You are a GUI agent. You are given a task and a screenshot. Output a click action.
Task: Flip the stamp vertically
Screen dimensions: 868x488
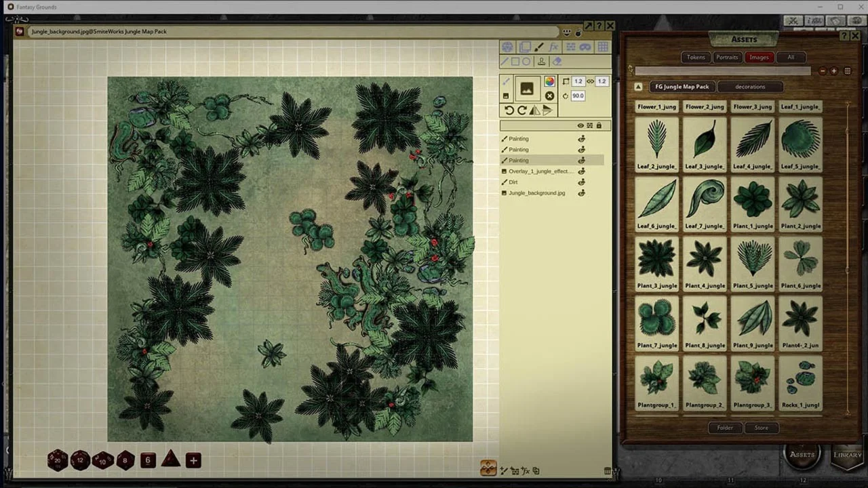tap(547, 110)
